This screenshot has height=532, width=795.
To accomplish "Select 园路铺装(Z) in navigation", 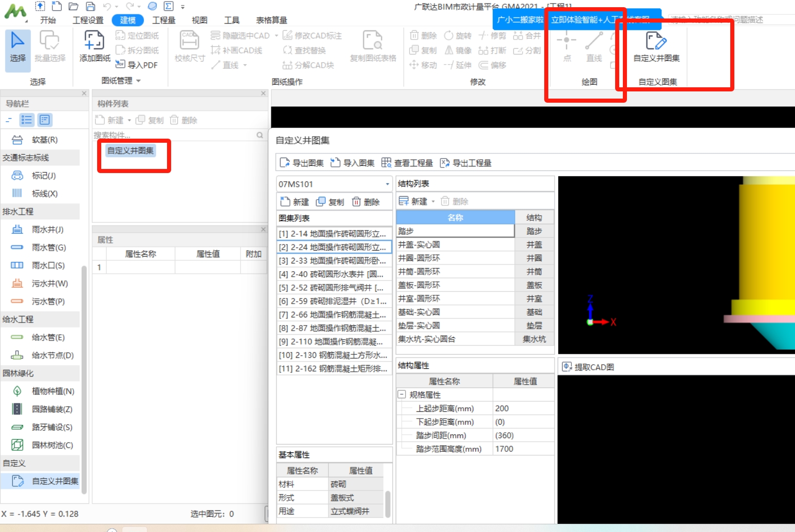I will pos(41,409).
